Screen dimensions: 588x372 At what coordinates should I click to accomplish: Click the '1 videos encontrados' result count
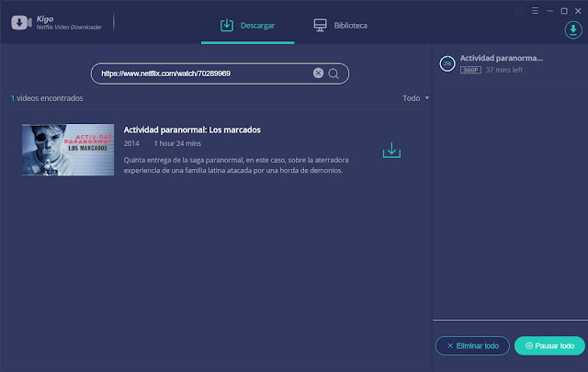[x=47, y=98]
